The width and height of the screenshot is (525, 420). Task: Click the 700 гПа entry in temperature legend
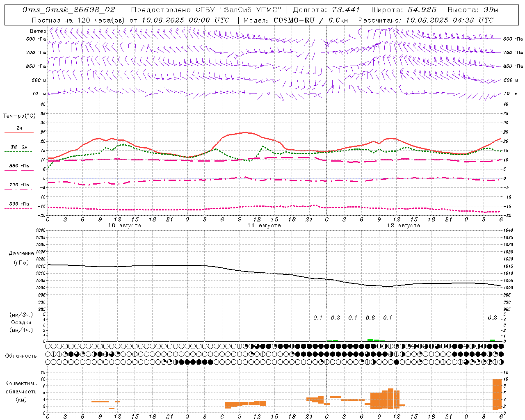pyautogui.click(x=19, y=185)
